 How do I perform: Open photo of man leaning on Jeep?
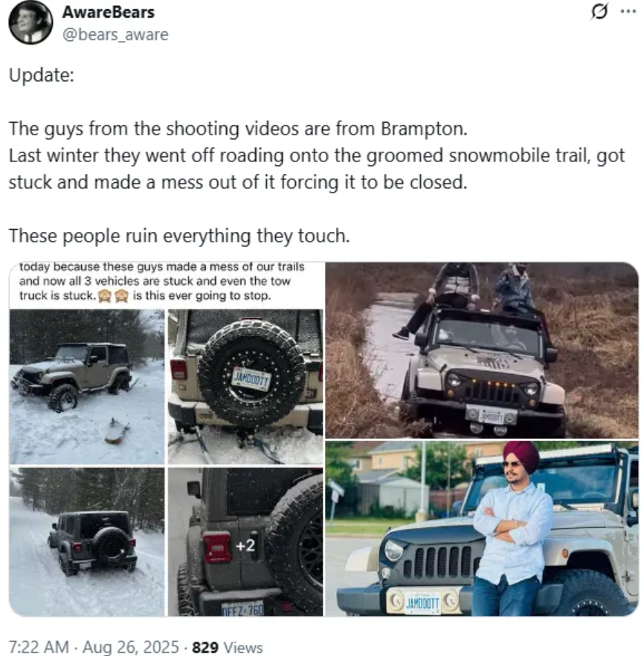click(x=481, y=528)
